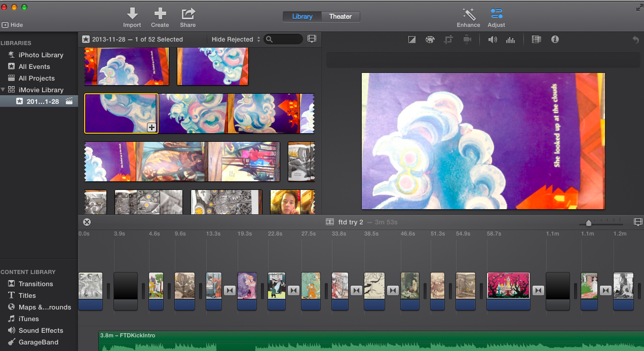Select the pink castle timeline clip
This screenshot has width=644, height=351.
point(508,291)
